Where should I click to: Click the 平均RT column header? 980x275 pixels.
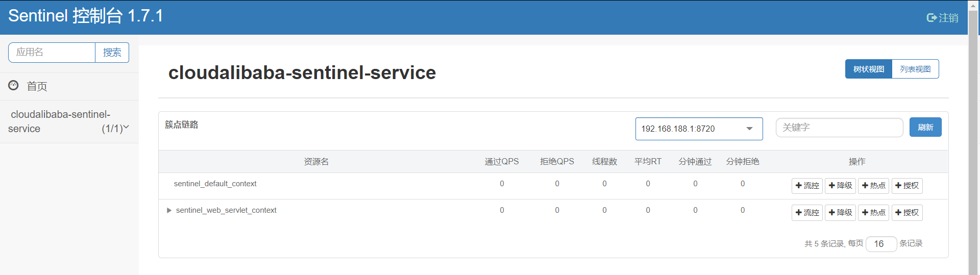[x=648, y=162]
